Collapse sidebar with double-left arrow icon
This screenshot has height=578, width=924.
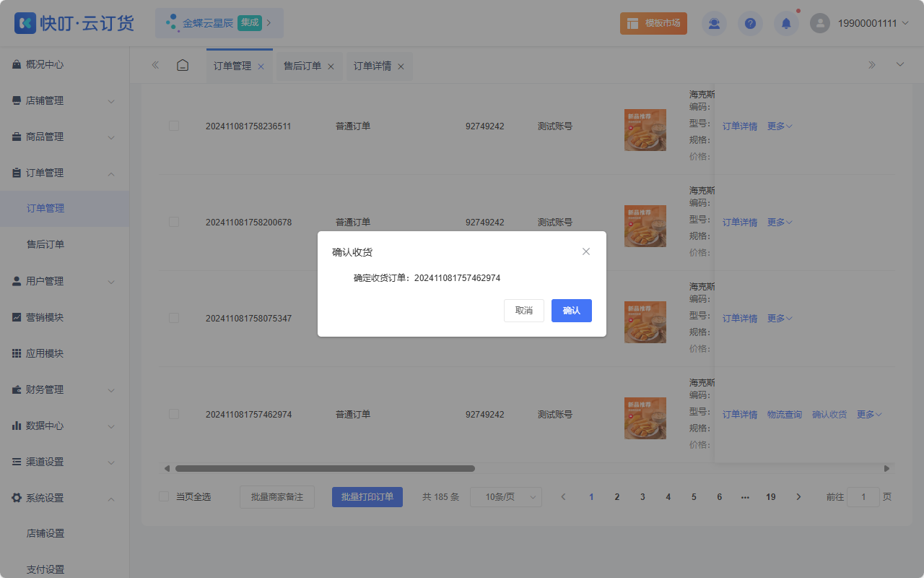point(155,65)
